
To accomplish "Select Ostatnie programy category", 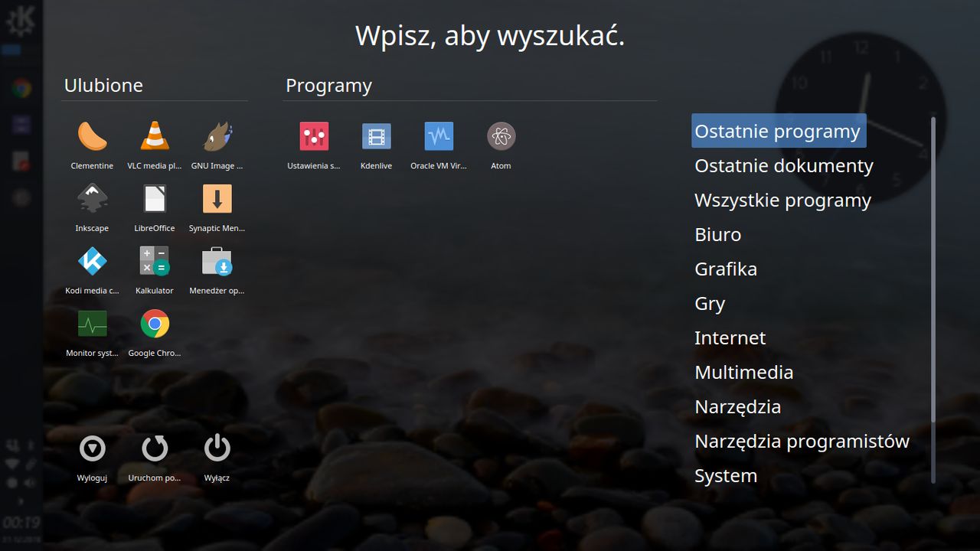I will point(779,131).
